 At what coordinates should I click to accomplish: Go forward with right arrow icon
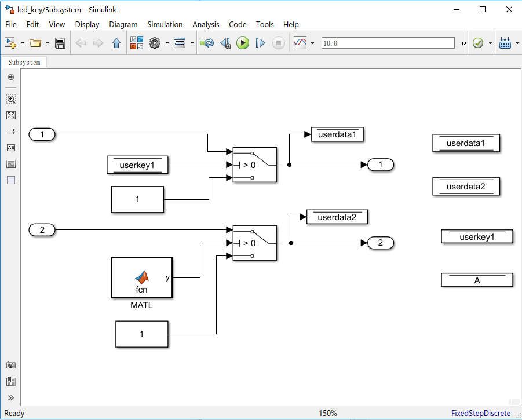click(x=98, y=43)
